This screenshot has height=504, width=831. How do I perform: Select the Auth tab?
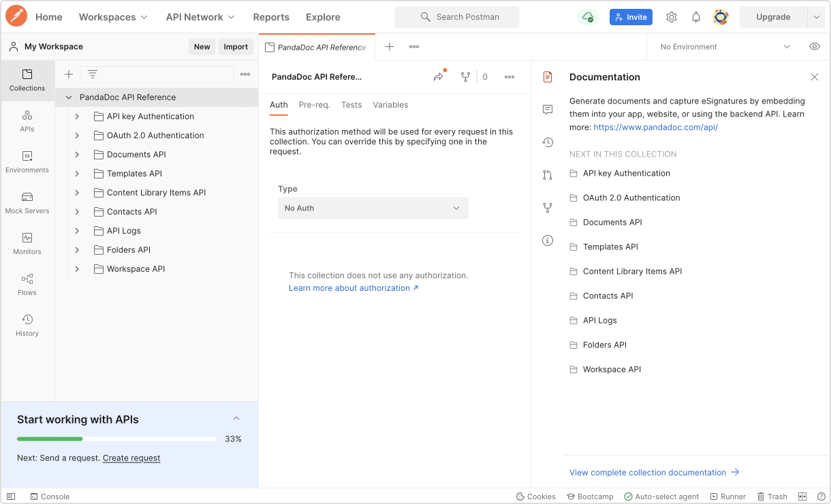279,105
